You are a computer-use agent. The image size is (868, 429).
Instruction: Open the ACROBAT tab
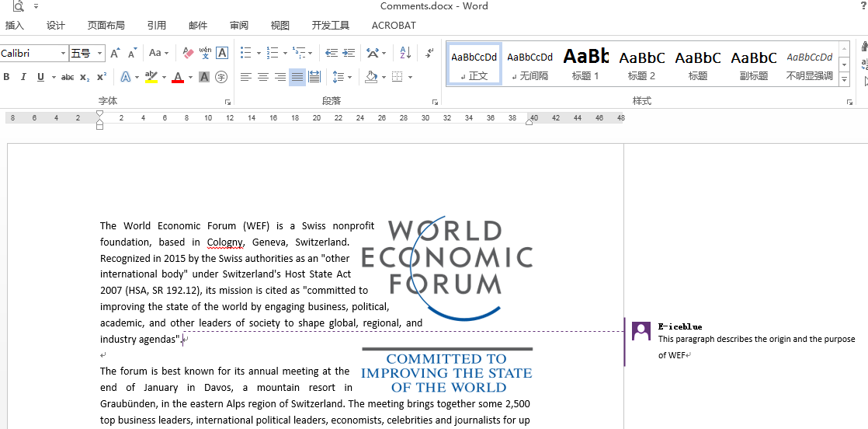pyautogui.click(x=394, y=26)
